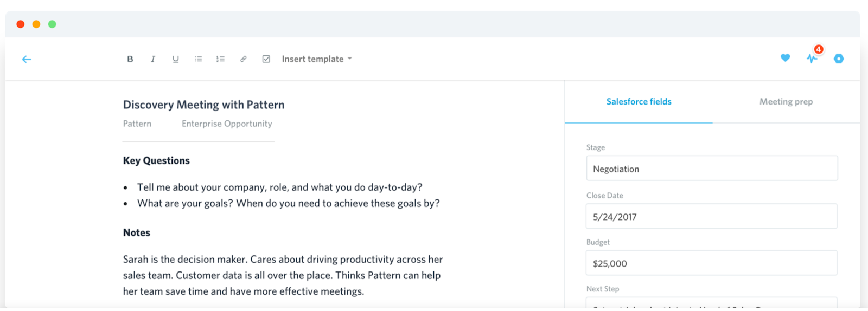Toggle underline formatting
The width and height of the screenshot is (868, 311).
click(176, 59)
